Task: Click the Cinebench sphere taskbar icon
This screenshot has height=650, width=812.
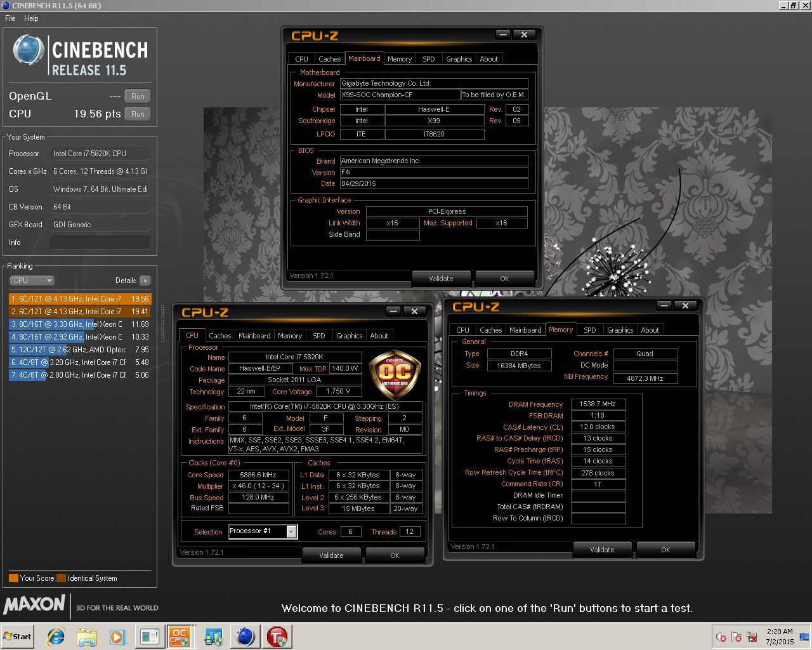Action: tap(246, 636)
